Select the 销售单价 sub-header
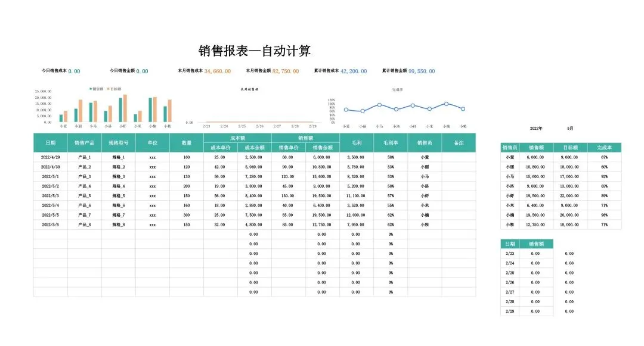This screenshot has width=644, height=346. click(289, 148)
